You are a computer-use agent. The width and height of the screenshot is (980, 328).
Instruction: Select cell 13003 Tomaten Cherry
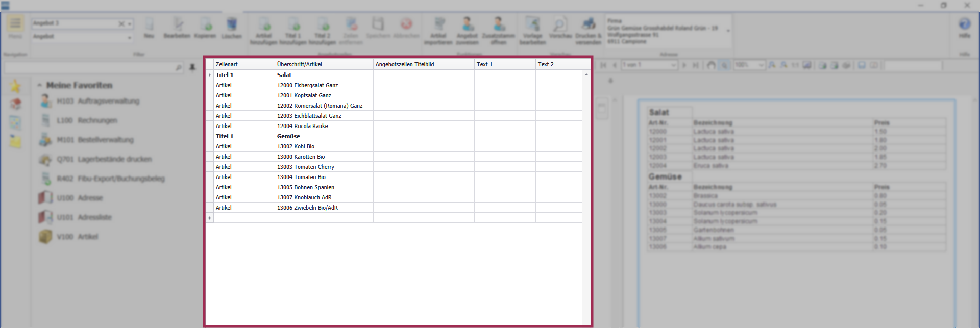[x=324, y=167]
